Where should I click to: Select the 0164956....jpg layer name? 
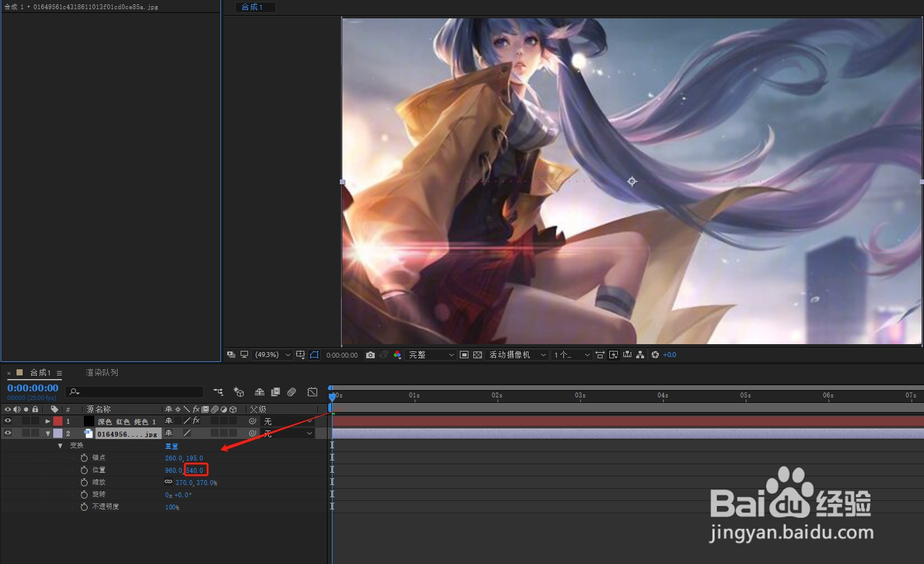[x=127, y=434]
